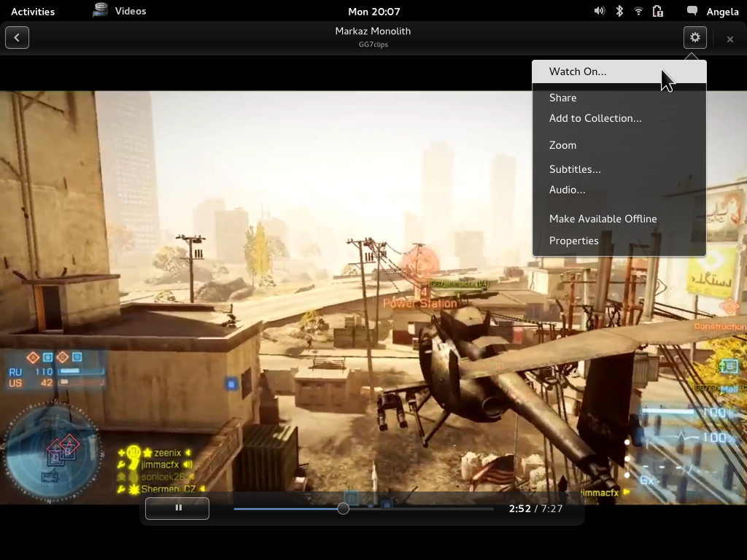Choose Share from the popup menu
The width and height of the screenshot is (747, 560).
coord(619,98)
